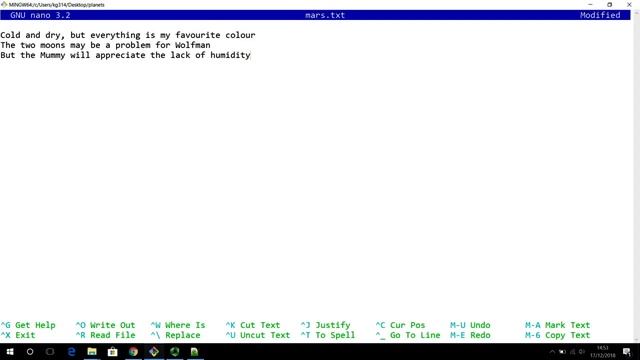
Task: Open Task View on the taskbar
Action: (50, 351)
